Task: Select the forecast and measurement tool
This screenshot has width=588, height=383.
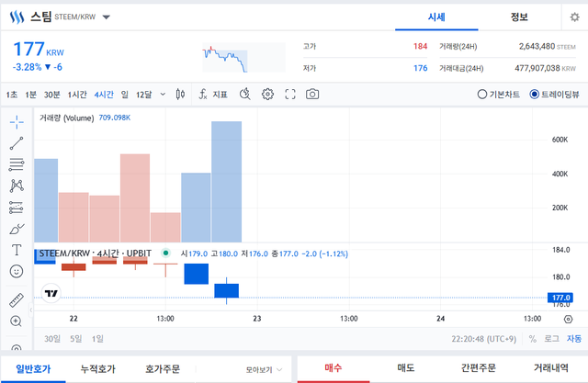Action: pyautogui.click(x=17, y=208)
